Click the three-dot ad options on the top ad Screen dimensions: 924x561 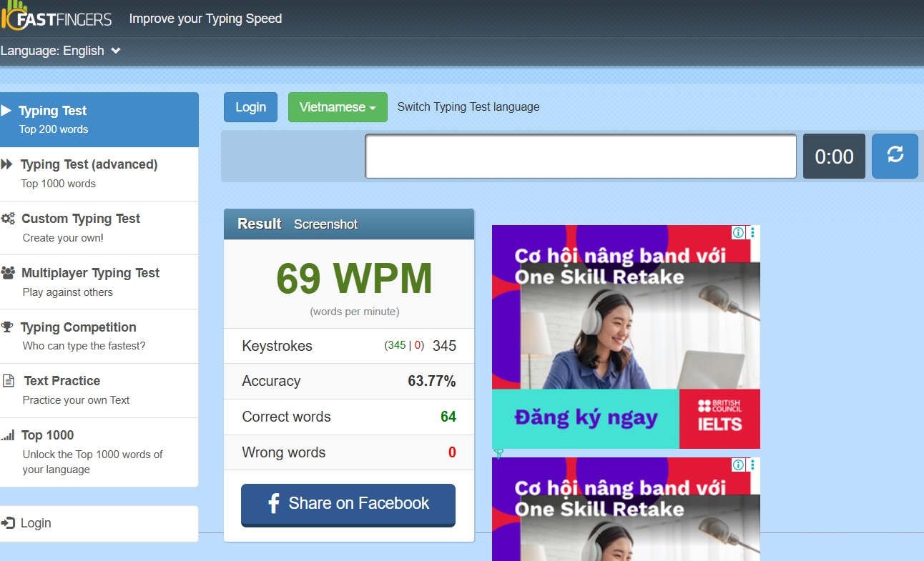pyautogui.click(x=752, y=232)
